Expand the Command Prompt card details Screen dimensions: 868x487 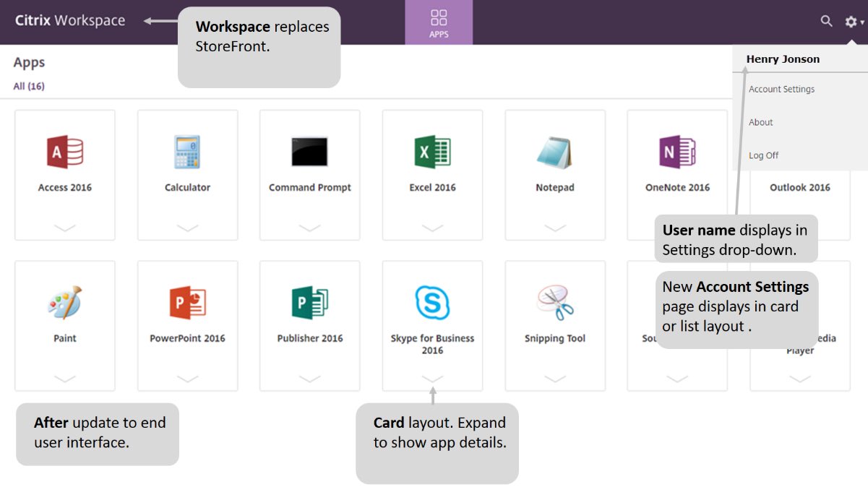tap(309, 228)
